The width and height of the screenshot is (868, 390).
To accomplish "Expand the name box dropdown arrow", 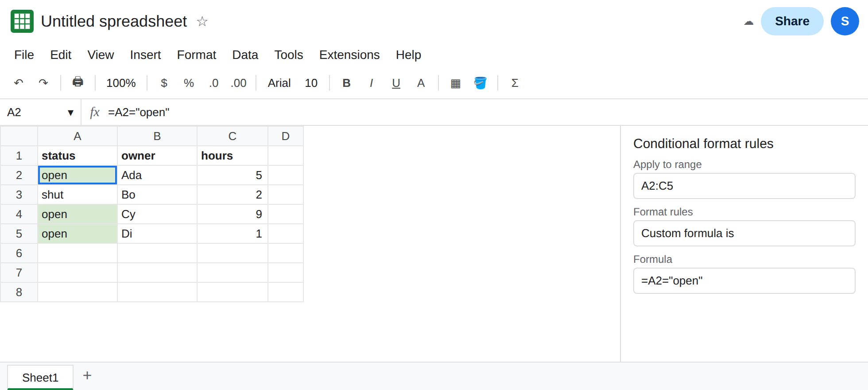I will (70, 113).
